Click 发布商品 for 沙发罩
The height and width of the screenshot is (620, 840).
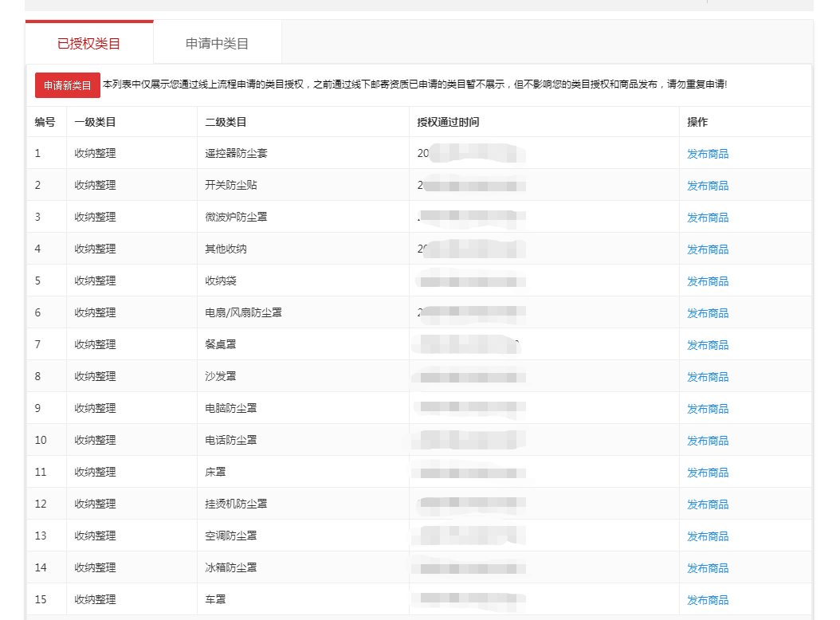tap(708, 377)
